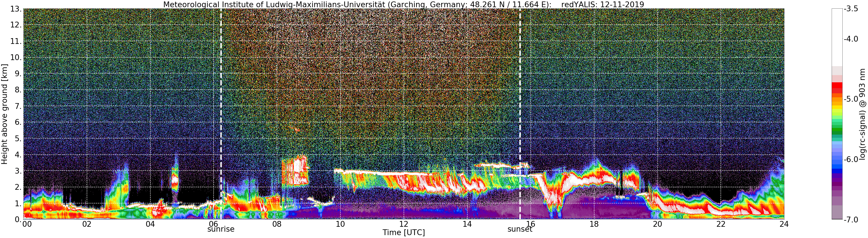Click the colorbar tick '-4.0'

tap(851, 39)
